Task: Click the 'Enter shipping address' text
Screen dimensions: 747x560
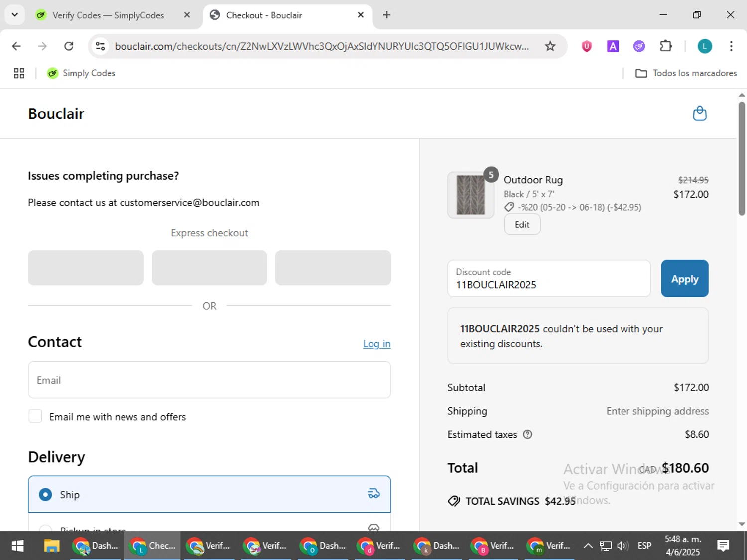Action: [657, 411]
